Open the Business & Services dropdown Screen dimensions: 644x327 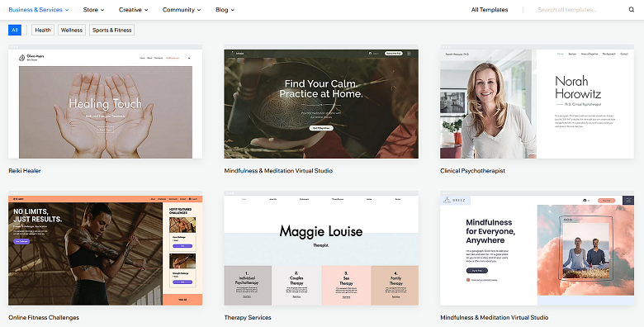point(39,9)
